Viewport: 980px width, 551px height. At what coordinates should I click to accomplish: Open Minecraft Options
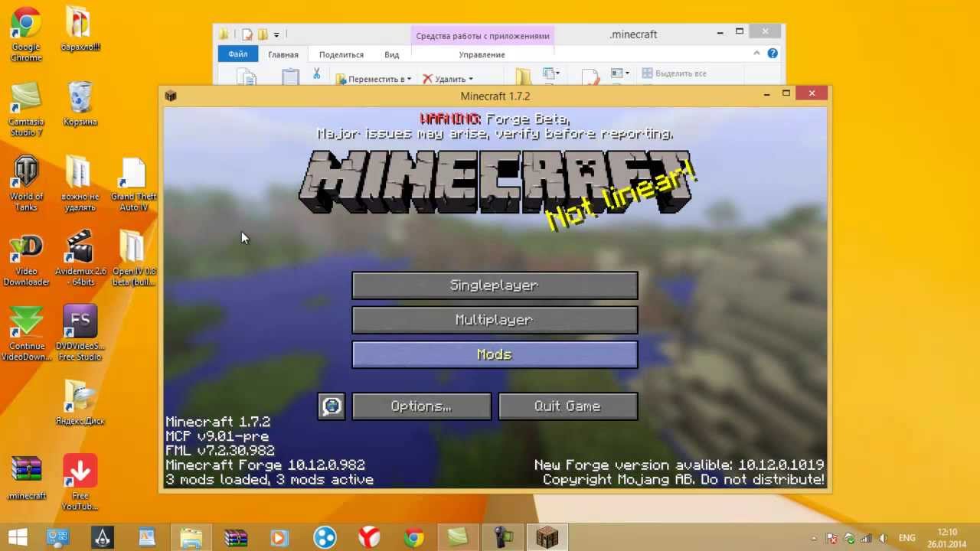click(421, 406)
